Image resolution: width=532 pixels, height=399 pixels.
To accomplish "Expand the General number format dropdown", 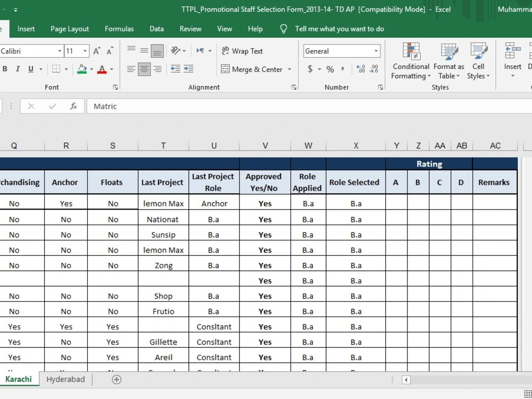I will (376, 51).
